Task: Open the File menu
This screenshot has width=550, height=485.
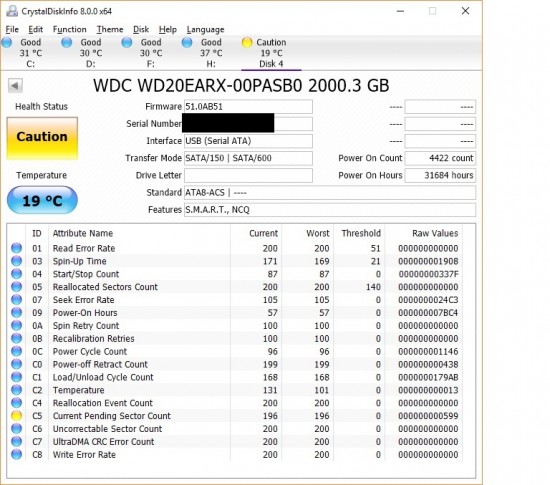Action: coord(12,29)
